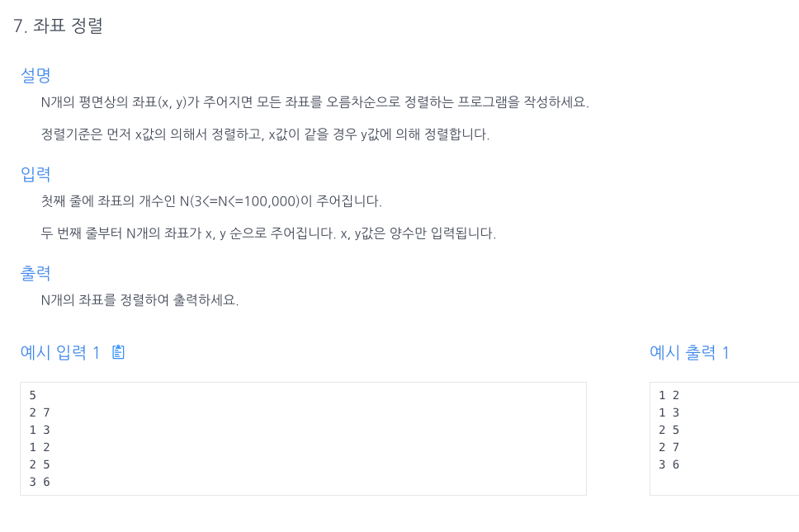Select the line starting "첫째 줄에 좌표의 개수인"

click(211, 201)
